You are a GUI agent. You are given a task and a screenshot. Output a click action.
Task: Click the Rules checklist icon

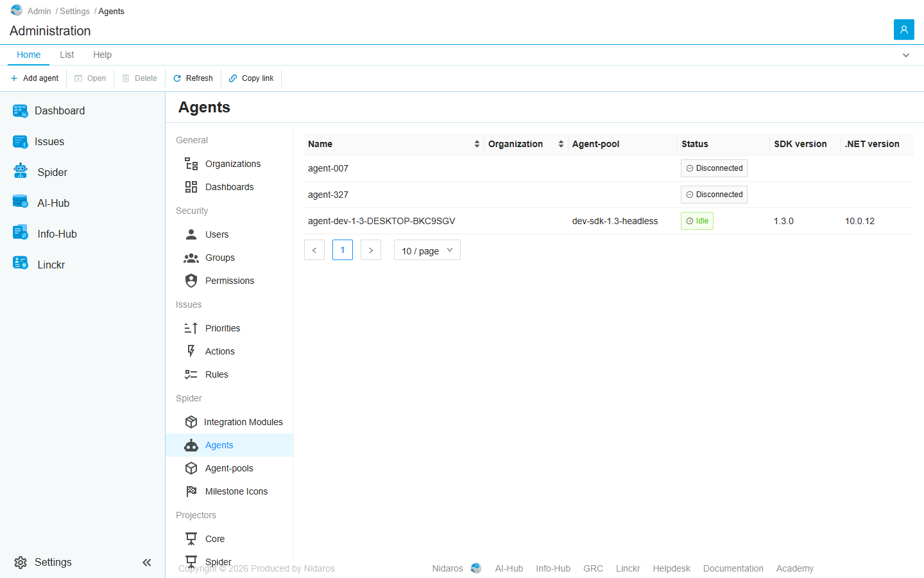coord(191,374)
